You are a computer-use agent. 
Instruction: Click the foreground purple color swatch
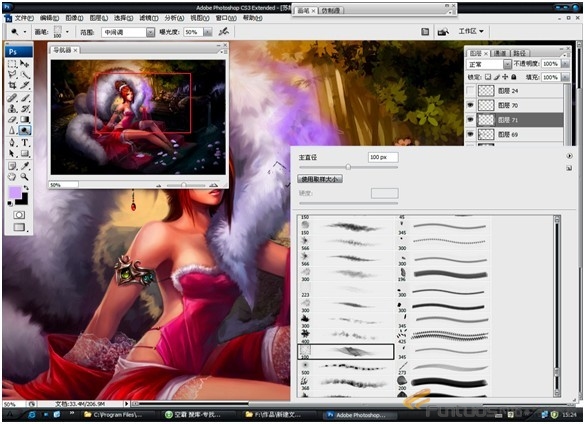tap(15, 193)
